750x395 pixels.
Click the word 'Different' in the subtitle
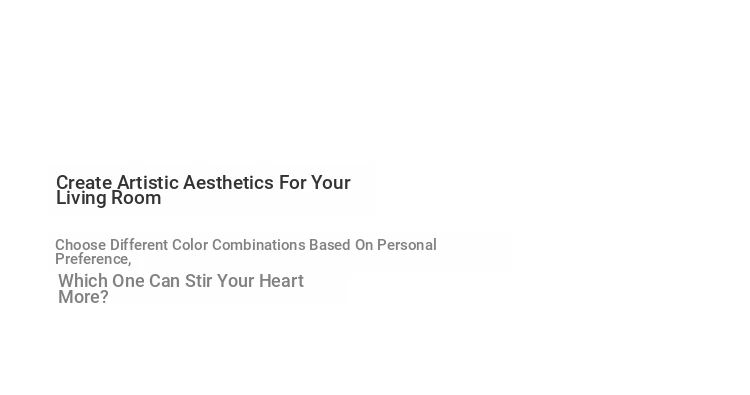(139, 245)
